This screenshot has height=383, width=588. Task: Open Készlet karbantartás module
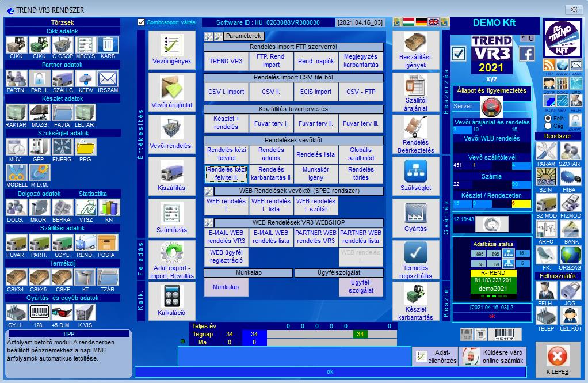tap(416, 302)
